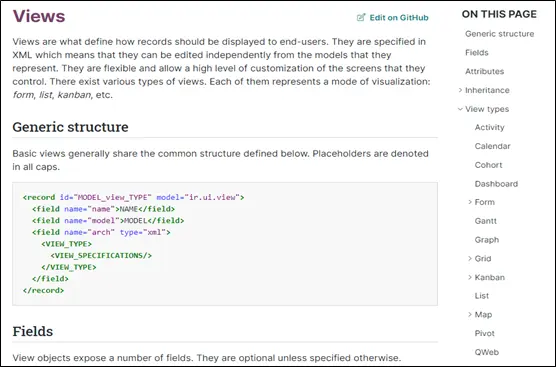Select the Cohort sidebar item

pyautogui.click(x=488, y=165)
